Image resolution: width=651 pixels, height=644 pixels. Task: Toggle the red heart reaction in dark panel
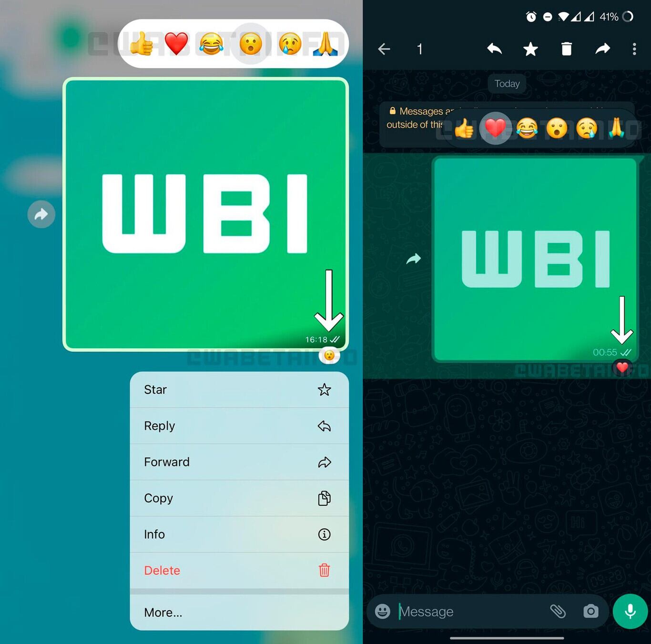coord(495,128)
